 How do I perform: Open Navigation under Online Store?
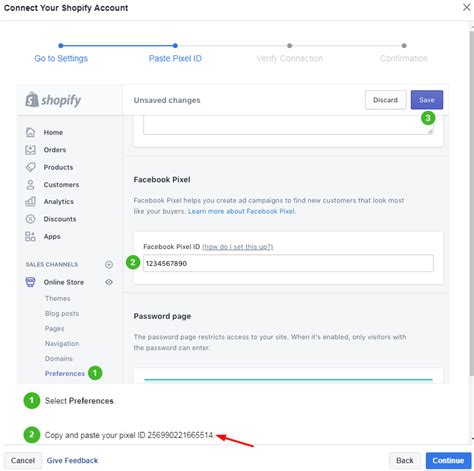[x=62, y=343]
